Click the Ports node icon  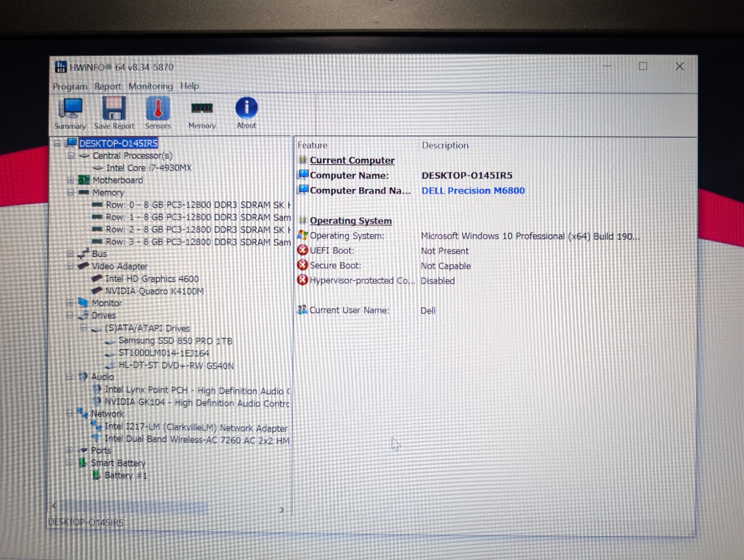[x=83, y=450]
